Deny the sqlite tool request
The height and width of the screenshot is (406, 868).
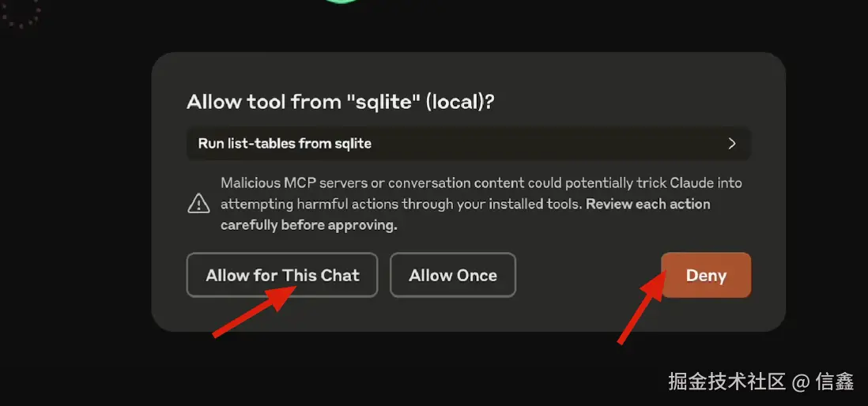pyautogui.click(x=706, y=276)
